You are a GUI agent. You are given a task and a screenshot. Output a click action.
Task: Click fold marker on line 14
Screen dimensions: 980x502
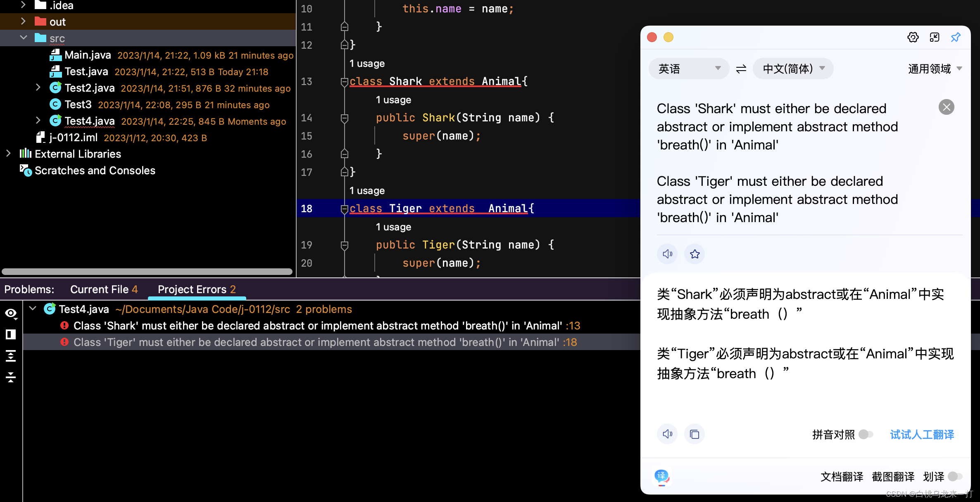click(x=344, y=118)
